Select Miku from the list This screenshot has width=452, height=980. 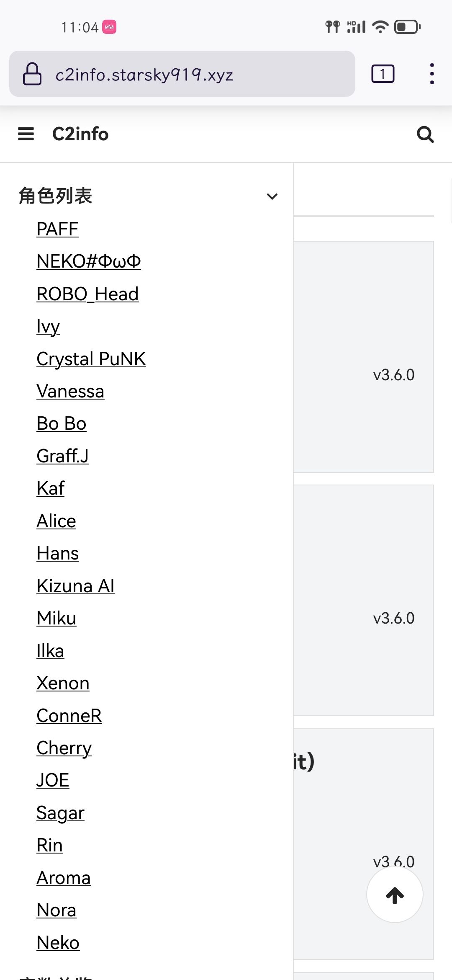[x=56, y=618]
